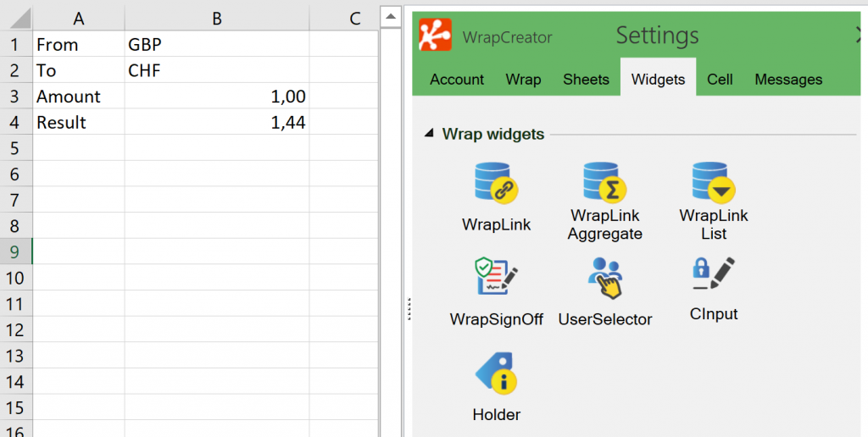The image size is (868, 437).
Task: Select column B header
Action: [217, 19]
